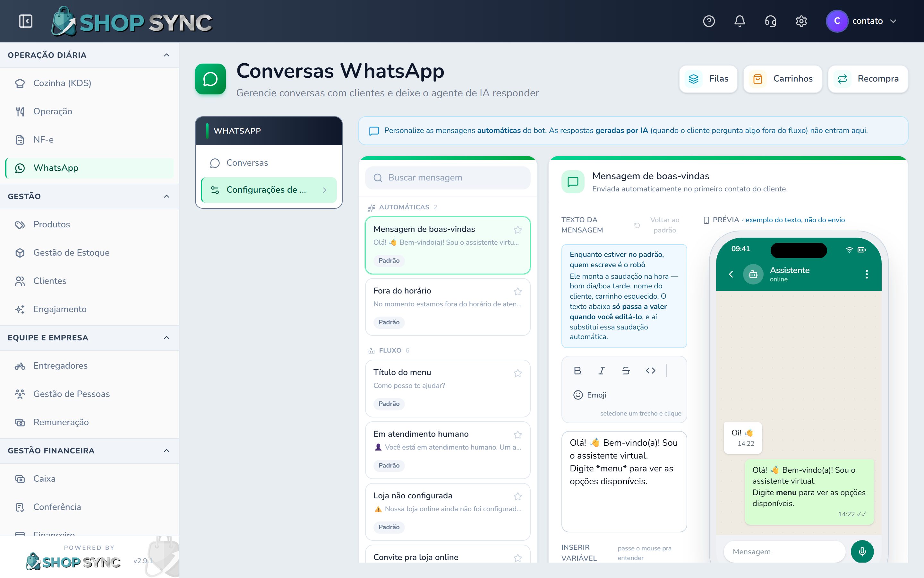Open the Recompra button
This screenshot has width=924, height=578.
868,79
